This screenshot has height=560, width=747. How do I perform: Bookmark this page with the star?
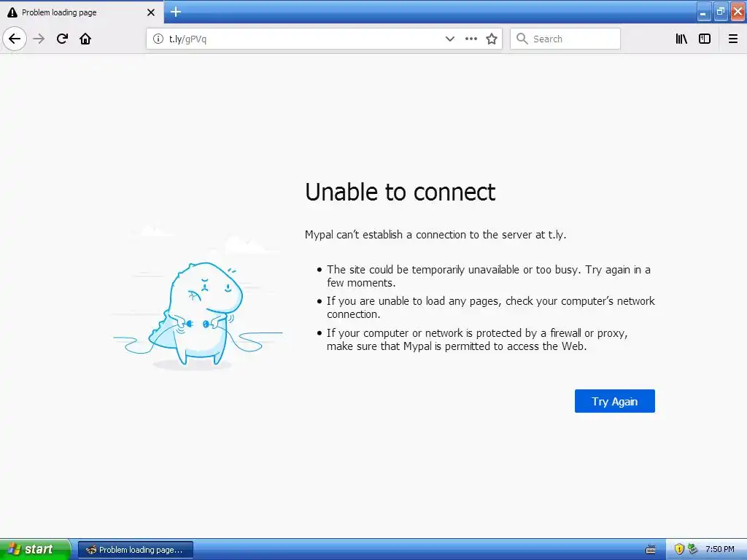tap(492, 39)
